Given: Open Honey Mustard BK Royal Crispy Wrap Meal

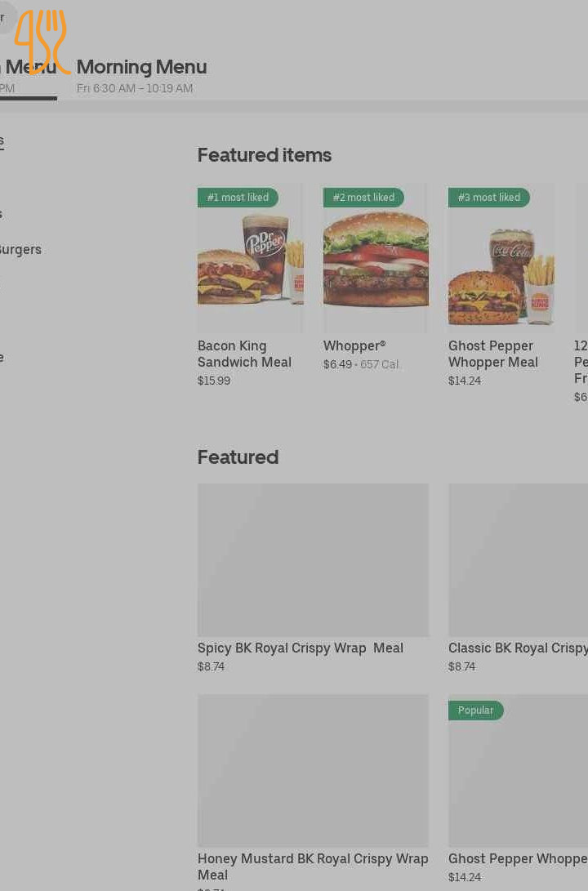Looking at the screenshot, I should tap(313, 866).
